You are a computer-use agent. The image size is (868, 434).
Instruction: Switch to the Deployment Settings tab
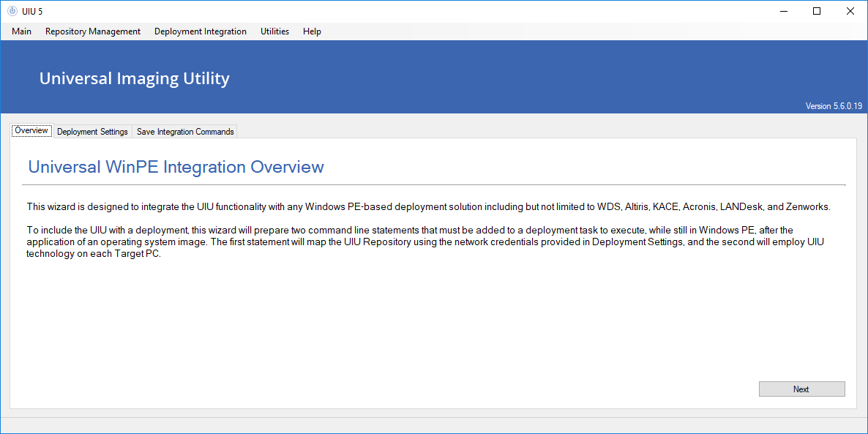92,132
